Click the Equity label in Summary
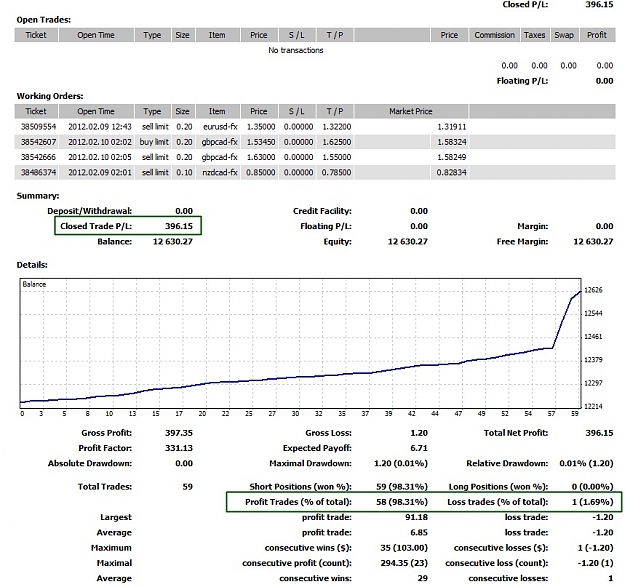Screen dimensions: 625x587 (x=338, y=241)
